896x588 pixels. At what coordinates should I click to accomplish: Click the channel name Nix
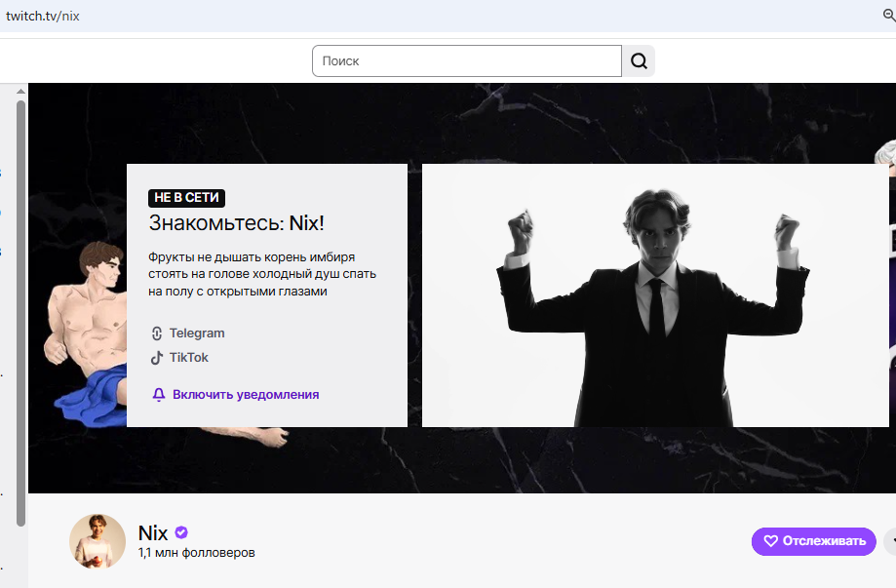[x=153, y=533]
